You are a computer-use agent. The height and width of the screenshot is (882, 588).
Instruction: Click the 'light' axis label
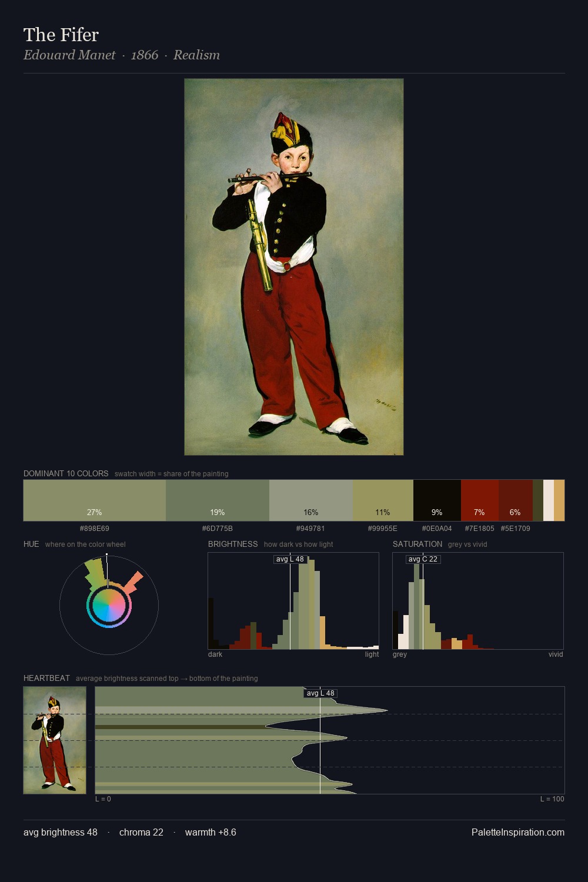tap(372, 654)
